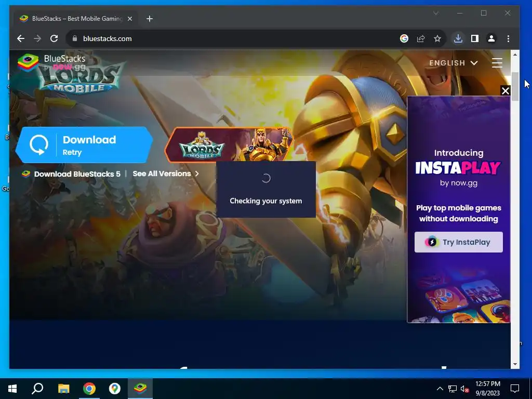532x399 pixels.
Task: Open network status tray icon
Action: (x=453, y=389)
